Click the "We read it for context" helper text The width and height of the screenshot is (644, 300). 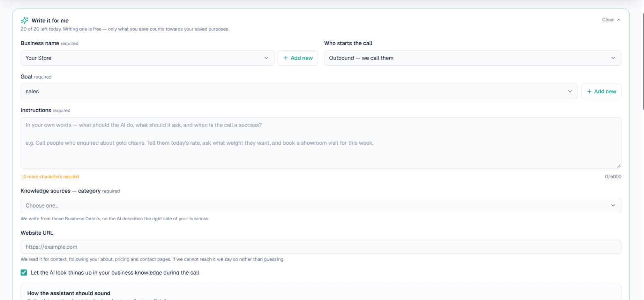(152, 260)
